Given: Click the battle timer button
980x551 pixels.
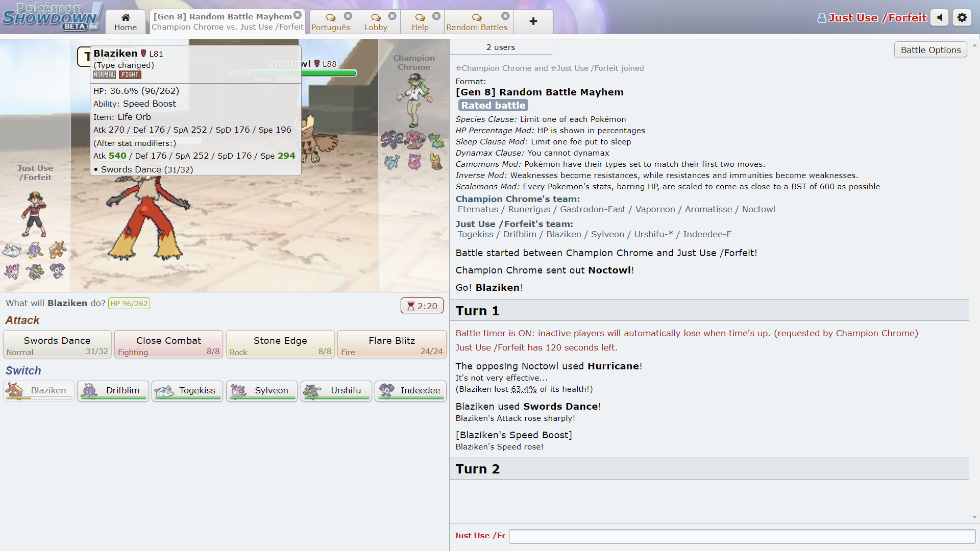Looking at the screenshot, I should 422,306.
